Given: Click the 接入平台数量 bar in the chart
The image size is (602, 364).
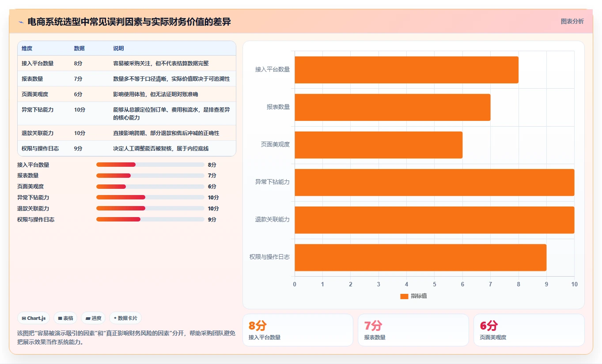Looking at the screenshot, I should [406, 70].
